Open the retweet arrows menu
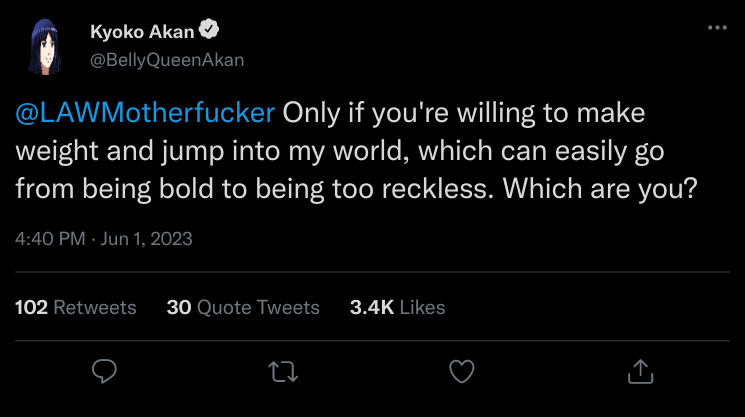This screenshot has height=417, width=745. click(283, 371)
